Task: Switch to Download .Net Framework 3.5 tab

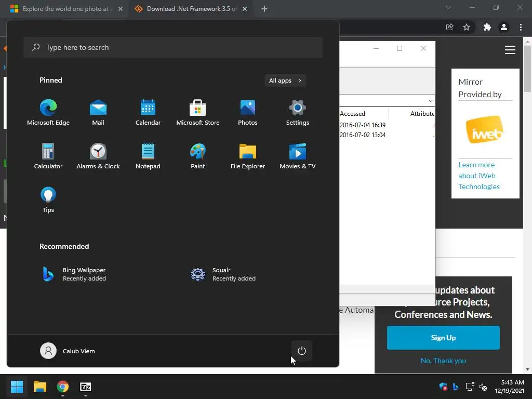Action: [x=190, y=9]
